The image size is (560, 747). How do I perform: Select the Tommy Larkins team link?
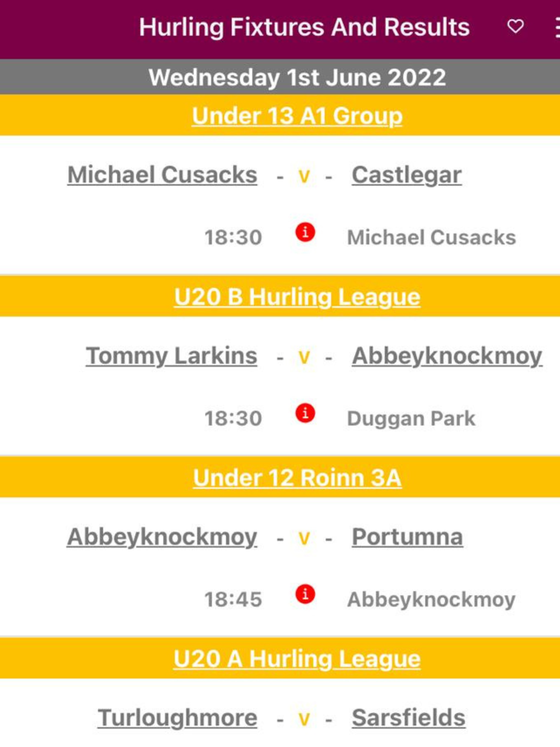[x=171, y=356]
